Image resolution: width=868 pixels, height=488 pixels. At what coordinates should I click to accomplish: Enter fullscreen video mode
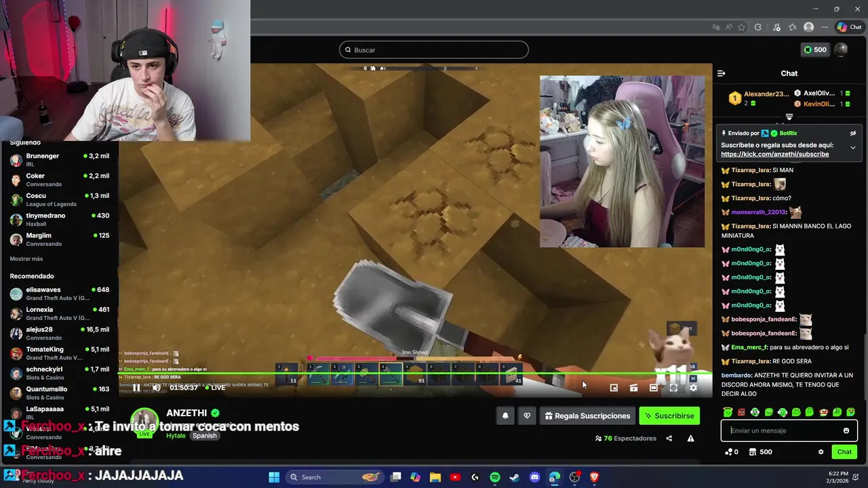coord(673,388)
